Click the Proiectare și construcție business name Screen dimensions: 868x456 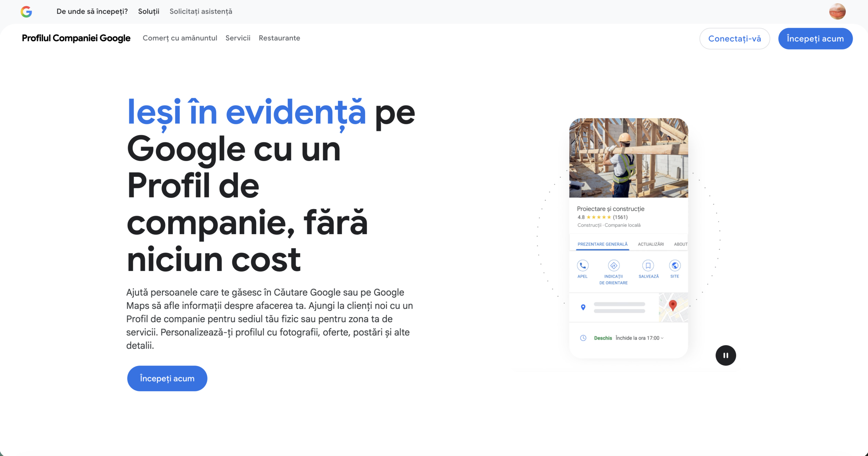(611, 209)
